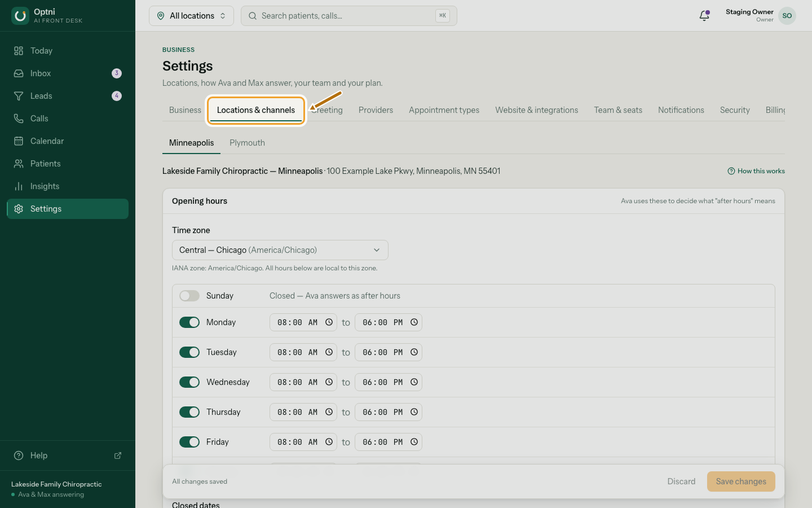
Task: Open Tuesday closing time clock picker
Action: coord(414,352)
